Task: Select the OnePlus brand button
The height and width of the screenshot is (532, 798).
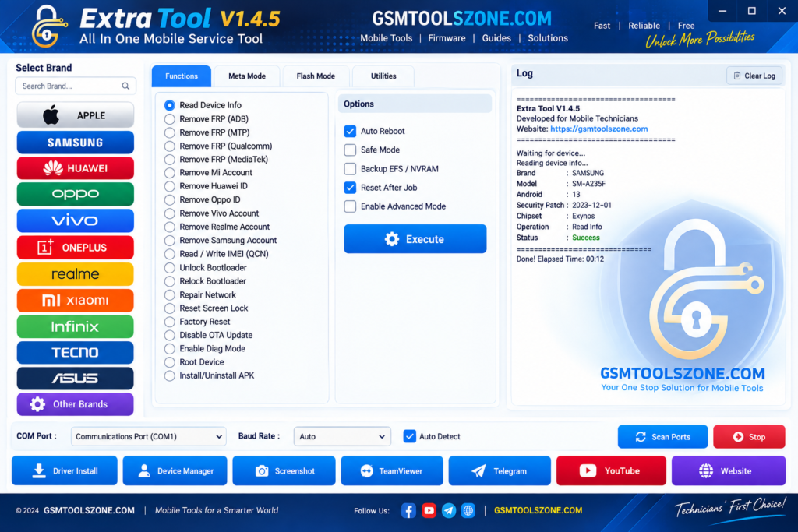Action: [x=76, y=247]
